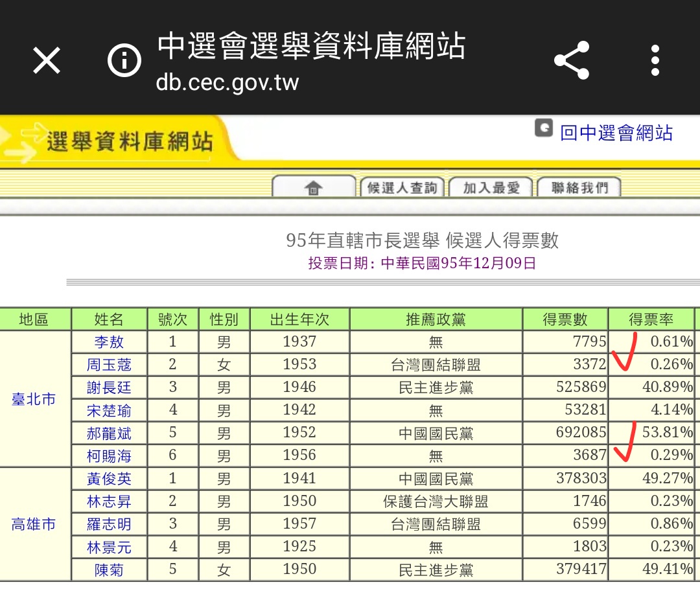Open the 聯絡我們 tab
Viewport: 700px width, 598px height.
(x=579, y=188)
